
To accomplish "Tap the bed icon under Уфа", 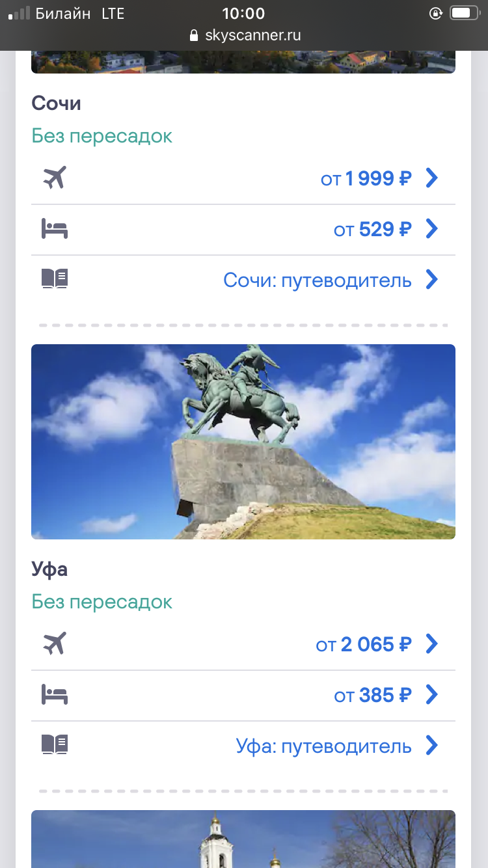I will [x=55, y=695].
